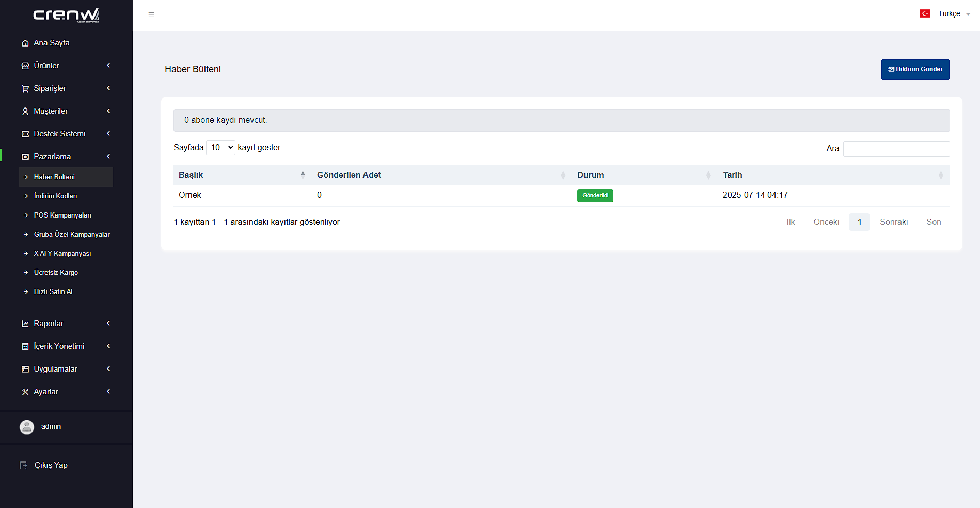Focus the Ara search input field
The width and height of the screenshot is (980, 508).
pyautogui.click(x=896, y=149)
